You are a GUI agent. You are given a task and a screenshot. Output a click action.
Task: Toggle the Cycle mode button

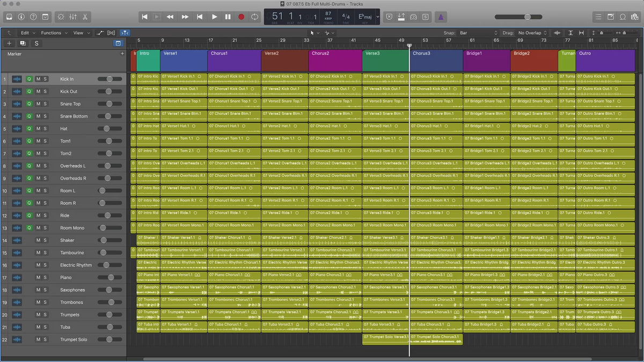click(x=254, y=17)
